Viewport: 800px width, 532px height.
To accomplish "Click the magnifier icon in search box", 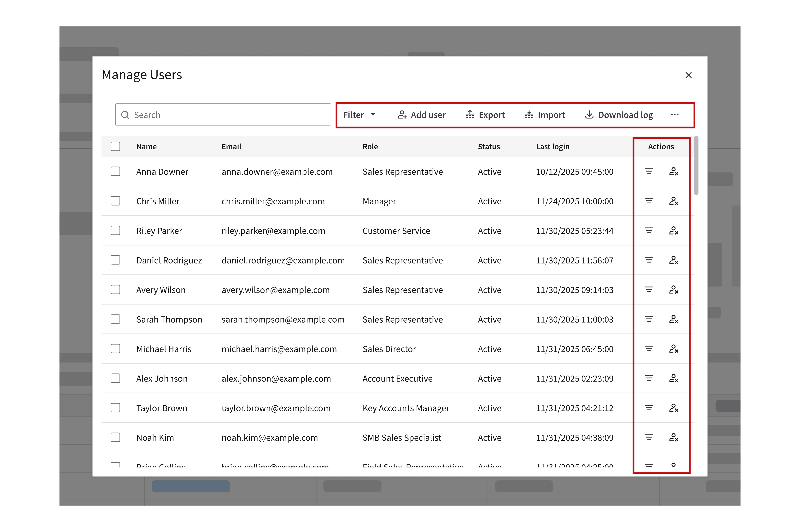I will point(125,115).
